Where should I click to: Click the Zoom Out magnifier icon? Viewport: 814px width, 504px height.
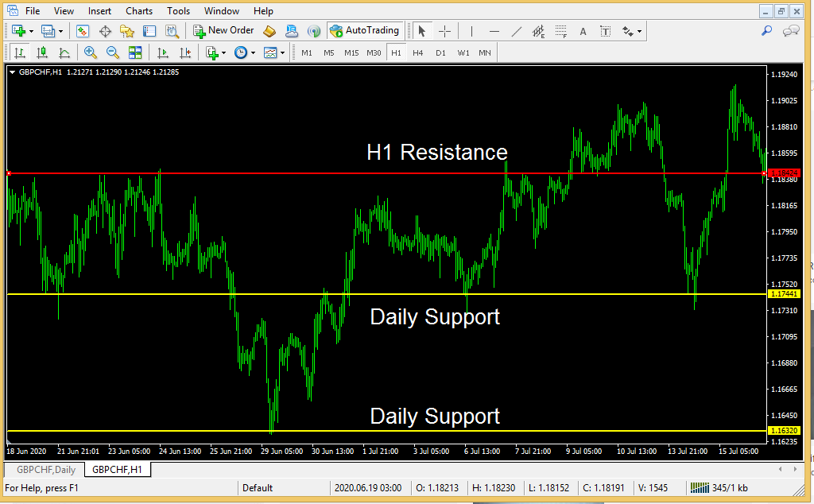(x=113, y=52)
